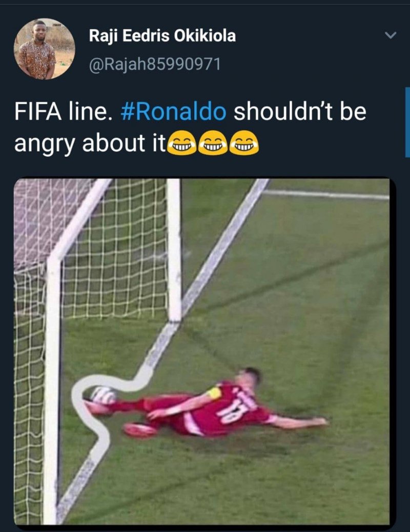Image resolution: width=410 pixels, height=532 pixels.
Task: Click the first laughing emoji
Action: (183, 143)
